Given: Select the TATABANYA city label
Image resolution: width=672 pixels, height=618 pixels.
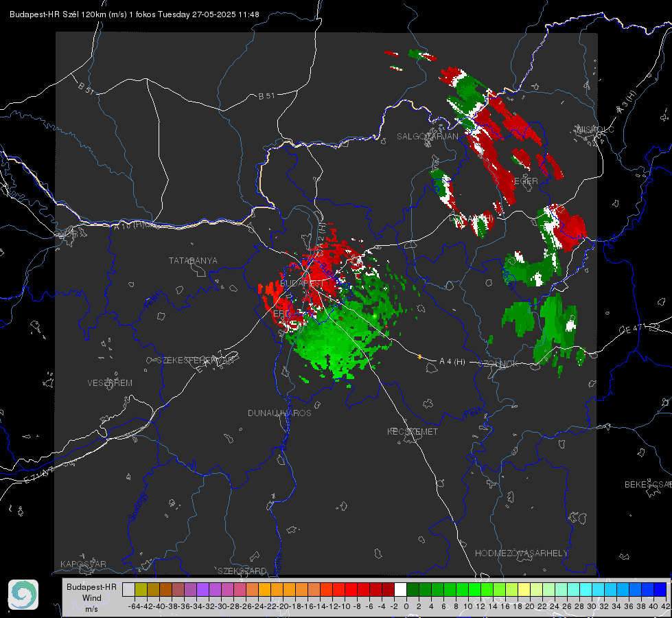Looking at the screenshot, I should (193, 260).
